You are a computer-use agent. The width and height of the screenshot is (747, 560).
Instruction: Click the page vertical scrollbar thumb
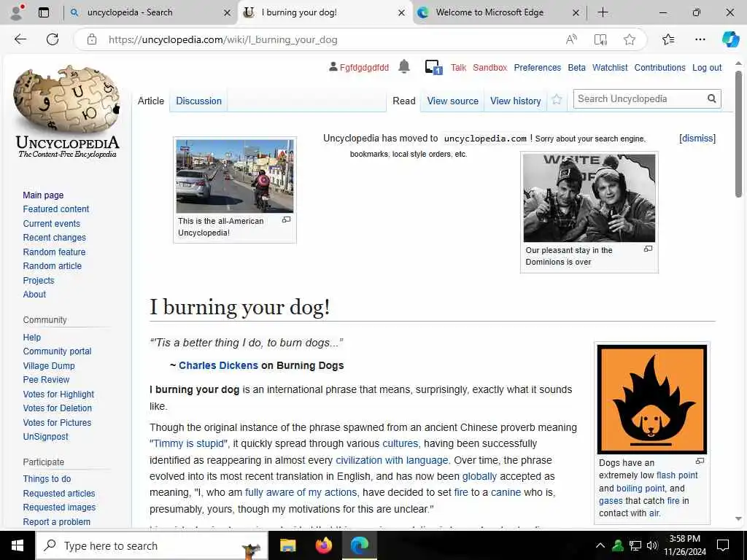[738, 134]
